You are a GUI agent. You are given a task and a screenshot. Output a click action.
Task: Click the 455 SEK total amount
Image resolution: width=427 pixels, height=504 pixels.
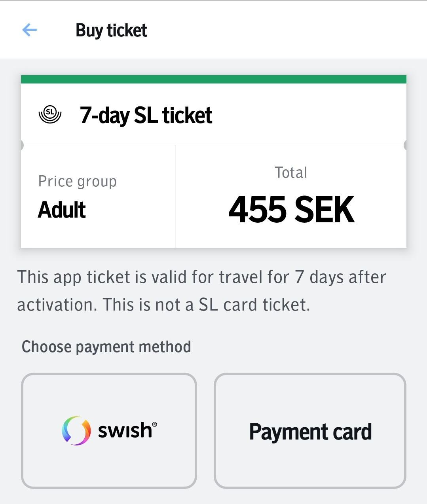[x=291, y=209]
